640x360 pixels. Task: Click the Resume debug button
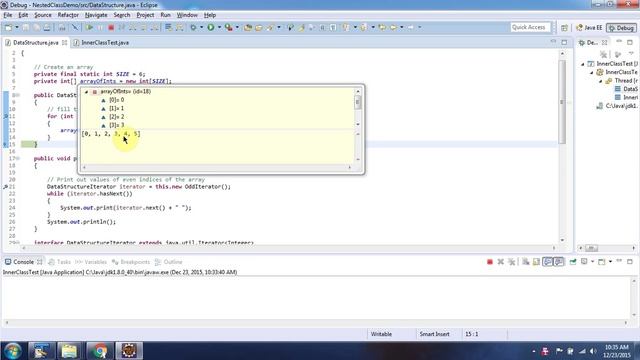pyautogui.click(x=89, y=27)
